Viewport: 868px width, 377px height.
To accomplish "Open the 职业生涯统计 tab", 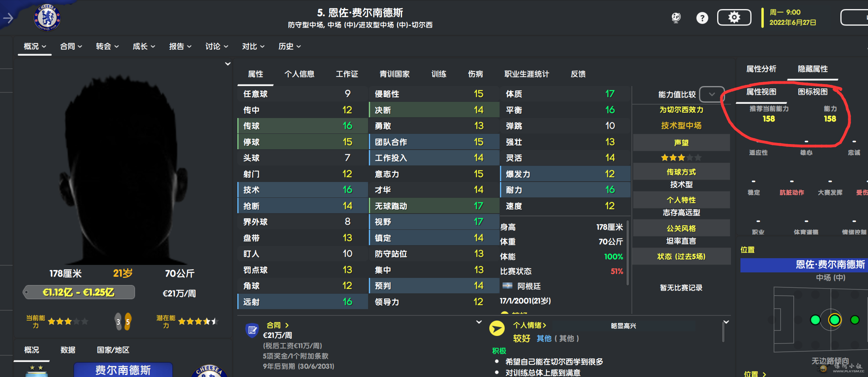I will [526, 74].
